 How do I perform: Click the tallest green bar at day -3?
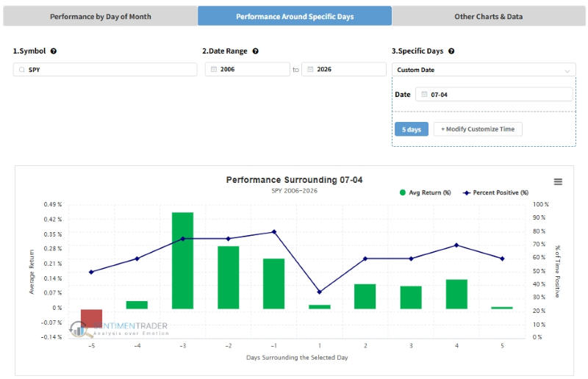(x=182, y=261)
